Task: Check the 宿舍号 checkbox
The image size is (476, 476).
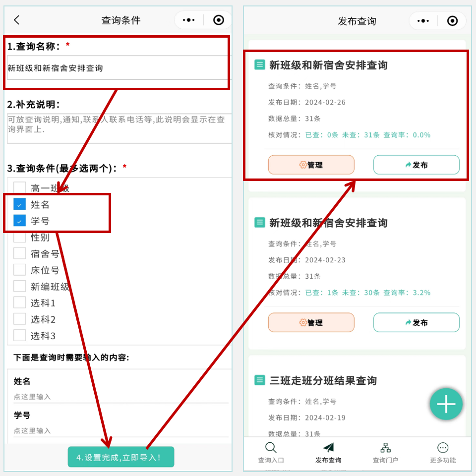Action: coord(19,253)
